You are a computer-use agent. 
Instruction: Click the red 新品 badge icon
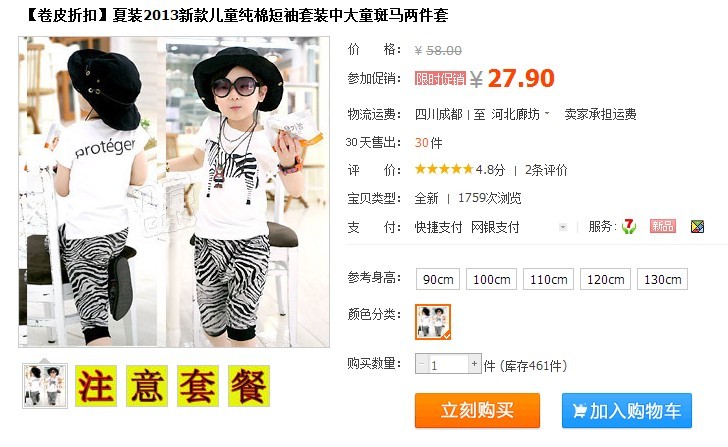pyautogui.click(x=663, y=227)
